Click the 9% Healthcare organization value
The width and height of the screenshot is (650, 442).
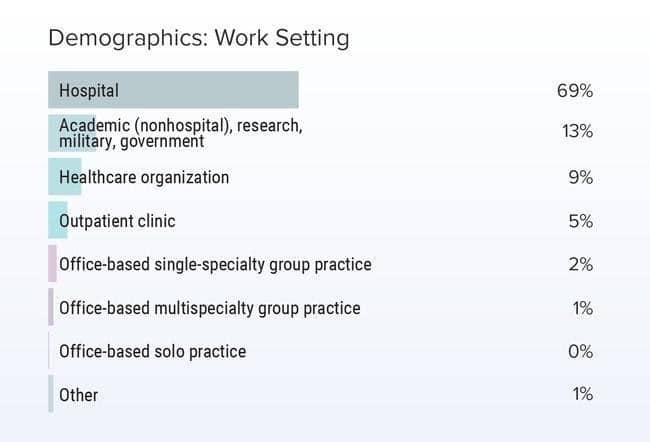(x=581, y=177)
